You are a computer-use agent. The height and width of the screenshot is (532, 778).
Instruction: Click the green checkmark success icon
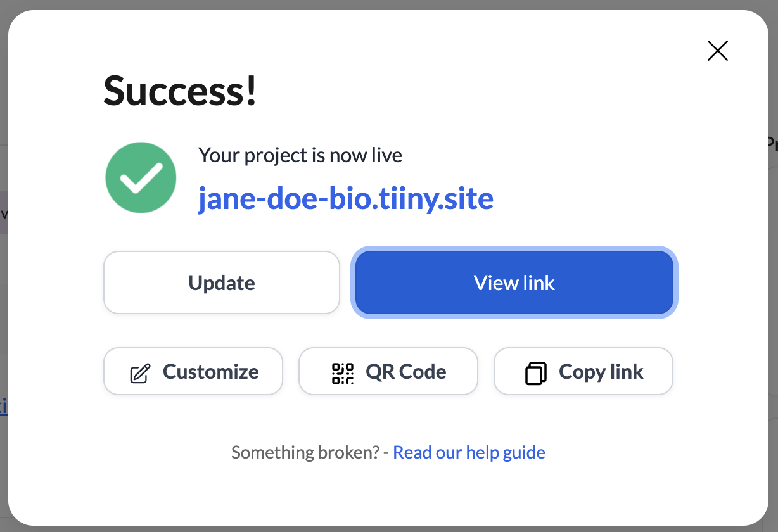pyautogui.click(x=141, y=177)
